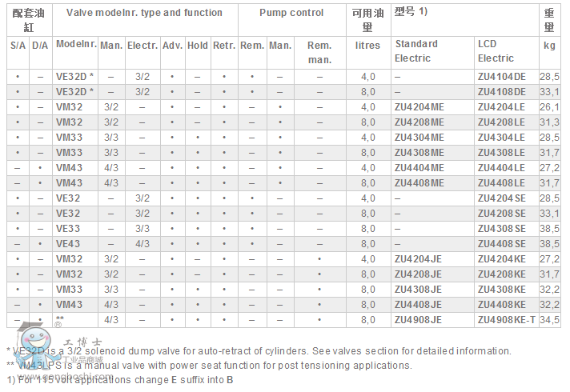Click the Retr. column header

click(224, 46)
